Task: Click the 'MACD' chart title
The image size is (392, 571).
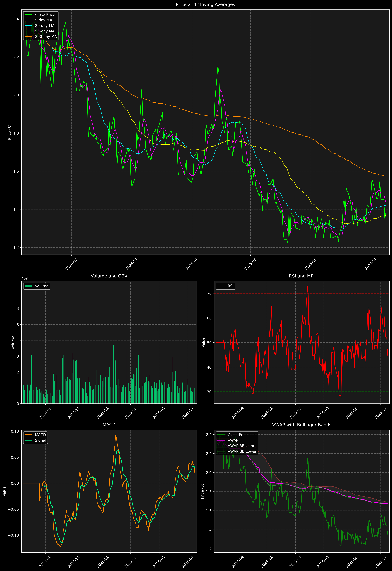Action: (x=109, y=425)
